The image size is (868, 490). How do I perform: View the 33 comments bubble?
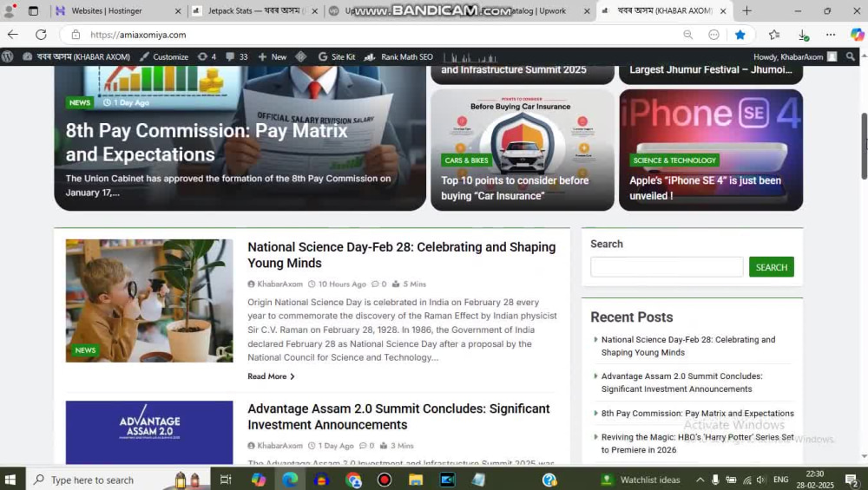pos(237,56)
